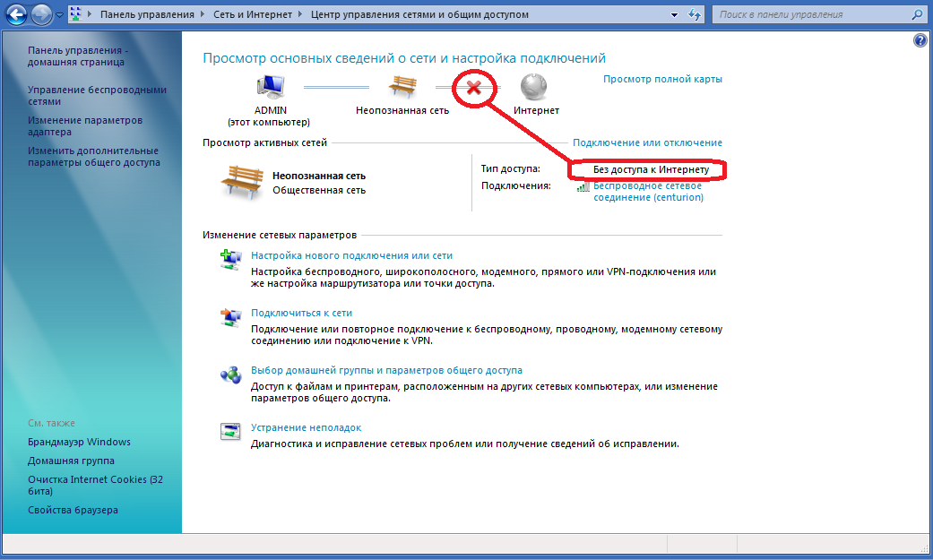The height and width of the screenshot is (560, 933).
Task: Click the Internet globe icon
Action: [534, 88]
